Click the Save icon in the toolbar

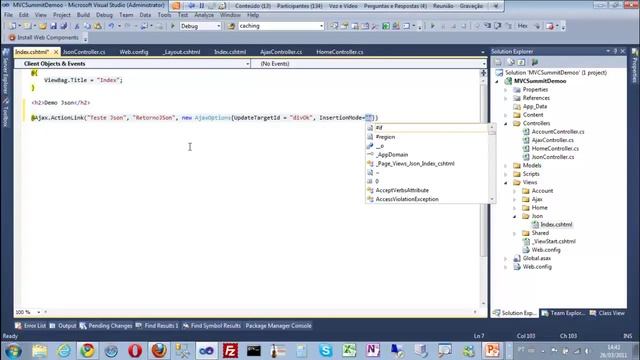pos(53,26)
